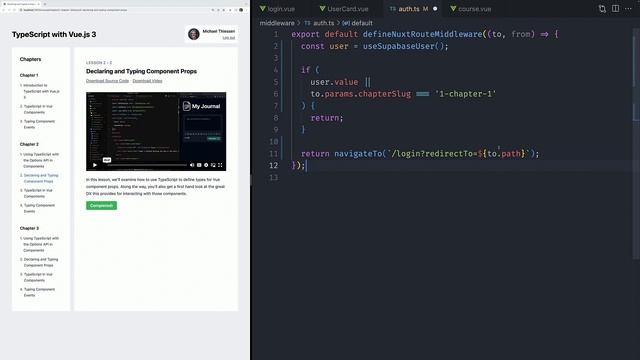This screenshot has height=360, width=640.
Task: Click Michael Thiessen's profile avatar
Action: (193, 34)
